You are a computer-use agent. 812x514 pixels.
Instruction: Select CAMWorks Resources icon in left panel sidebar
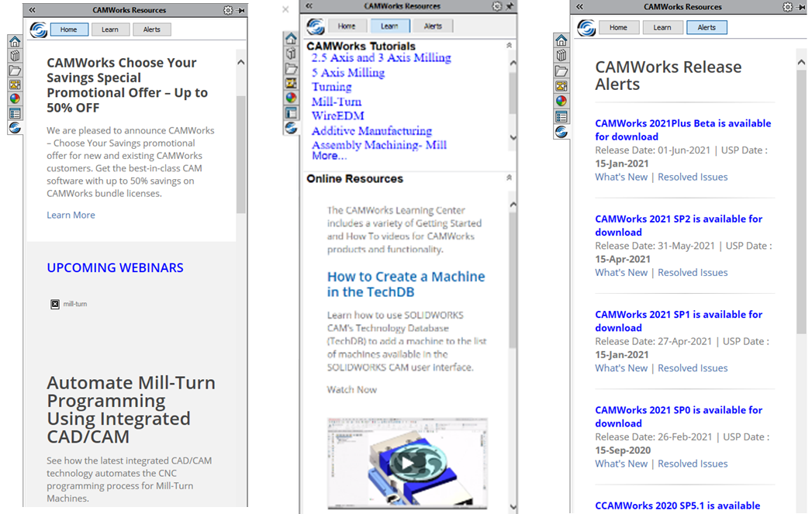click(15, 127)
